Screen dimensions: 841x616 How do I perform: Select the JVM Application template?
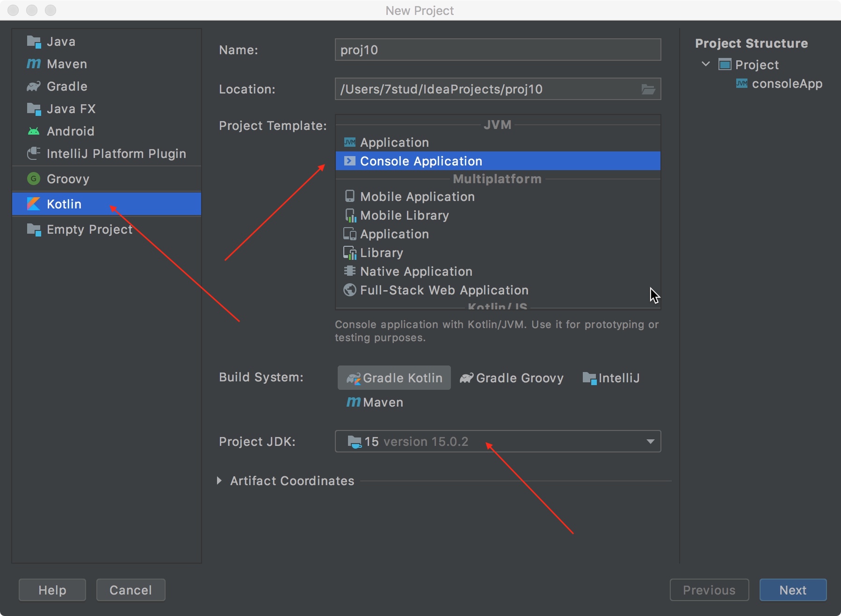click(x=394, y=143)
